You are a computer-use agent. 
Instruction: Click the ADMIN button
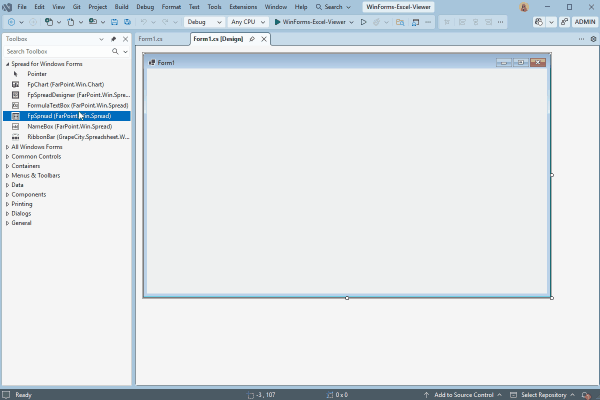pos(585,22)
